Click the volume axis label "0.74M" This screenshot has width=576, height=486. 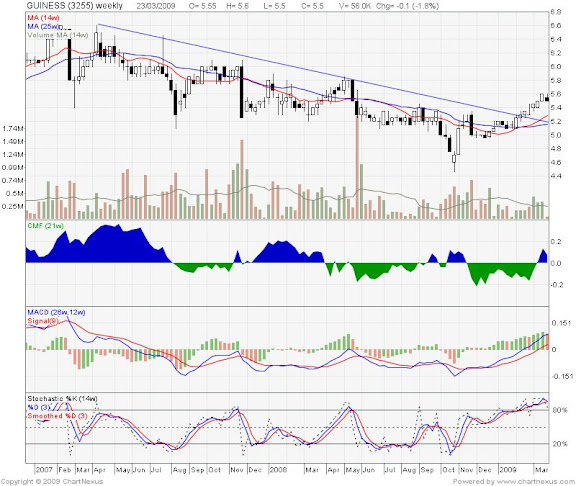13,180
